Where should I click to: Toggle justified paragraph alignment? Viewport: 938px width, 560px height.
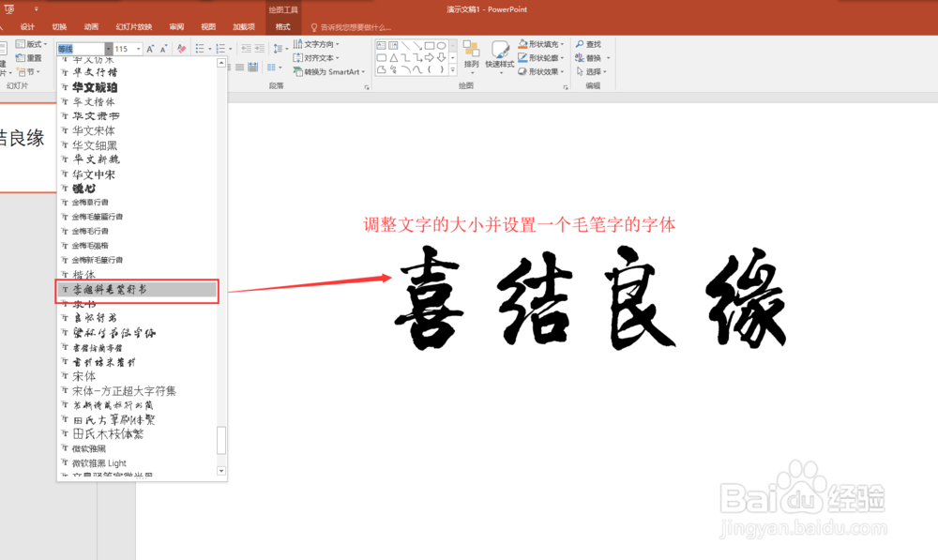pyautogui.click(x=240, y=66)
